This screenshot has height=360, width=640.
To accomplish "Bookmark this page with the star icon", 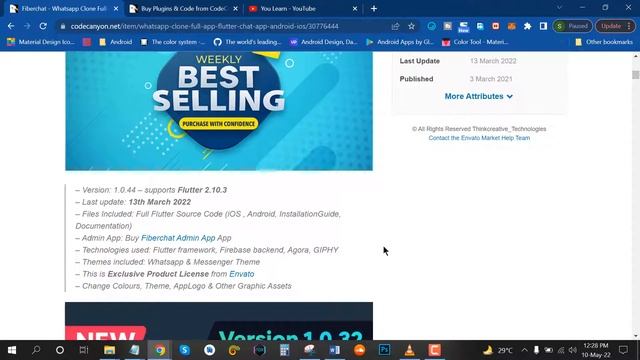I will (x=411, y=26).
